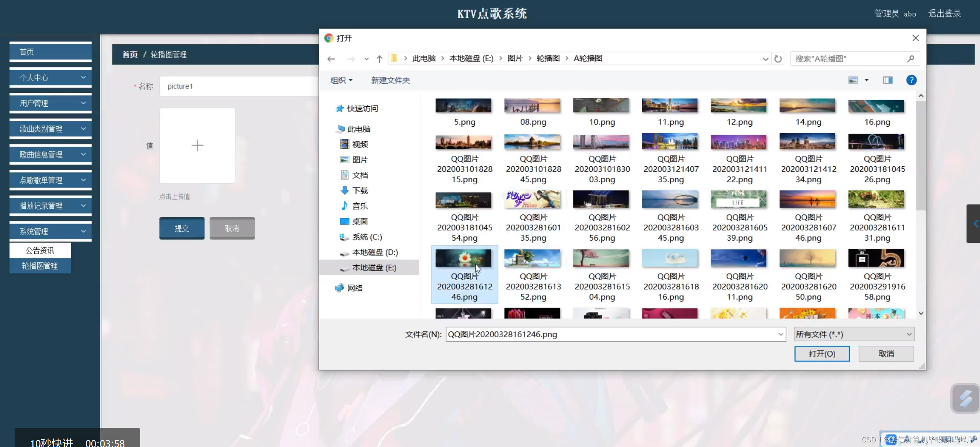Click the search magnifier icon
Screen dimensions: 980x447
click(910, 59)
